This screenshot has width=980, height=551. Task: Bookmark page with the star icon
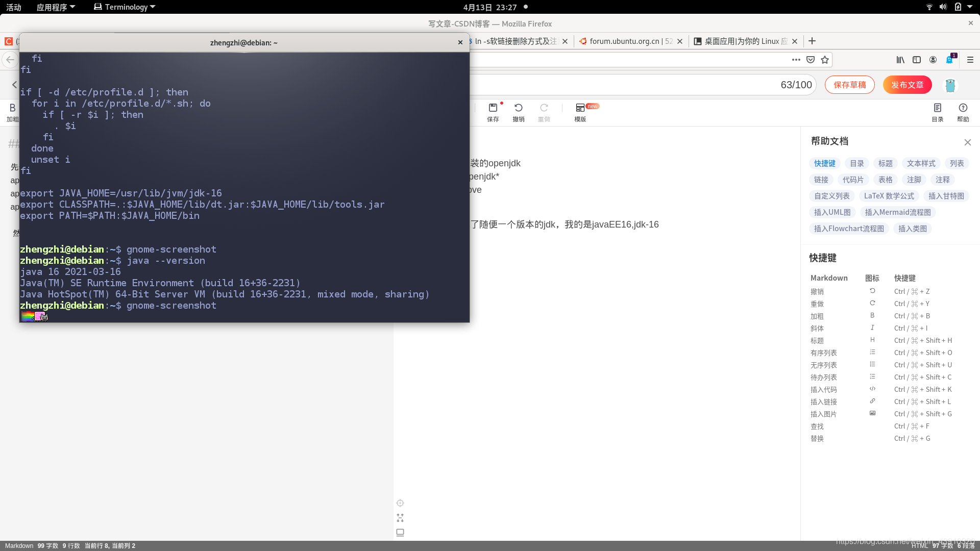(825, 60)
